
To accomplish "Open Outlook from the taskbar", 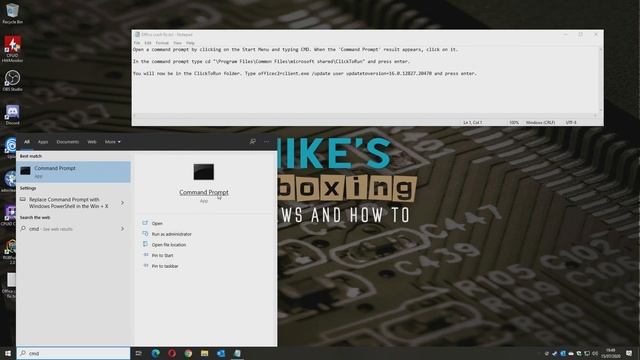I will [x=221, y=353].
